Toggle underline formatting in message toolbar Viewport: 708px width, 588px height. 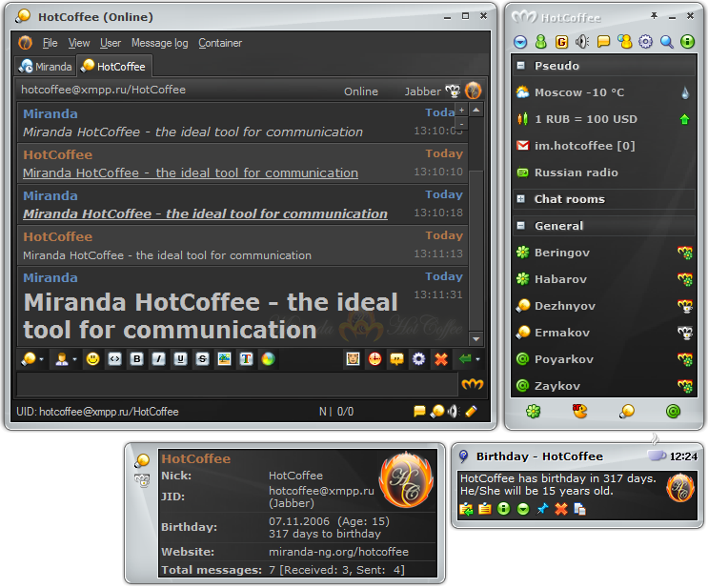(181, 359)
